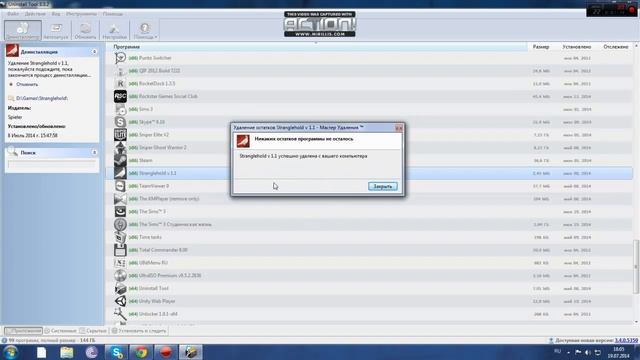This screenshot has width=640, height=360.
Task: Click the Punto Switcher program icon
Action: (120, 58)
